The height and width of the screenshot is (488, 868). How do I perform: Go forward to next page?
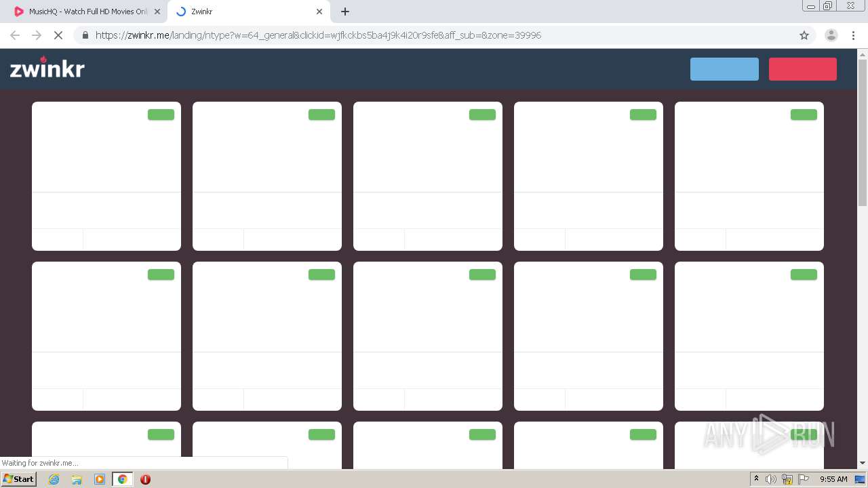tap(37, 35)
